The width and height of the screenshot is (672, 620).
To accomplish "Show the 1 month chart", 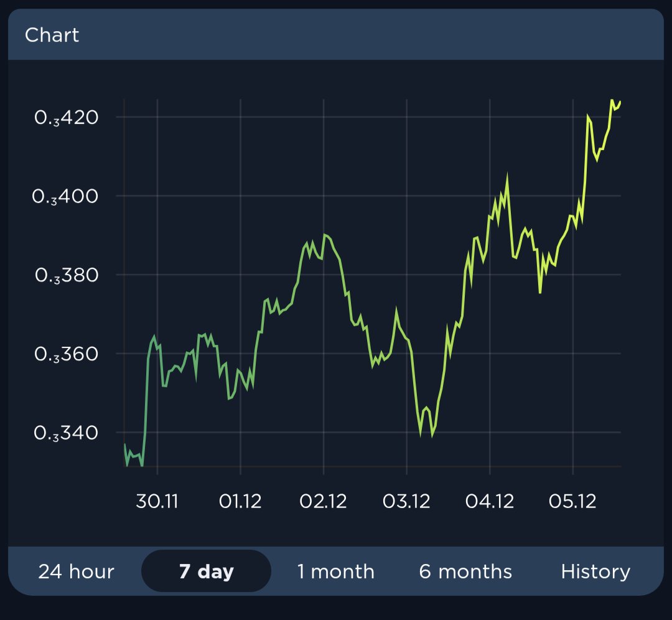I will coord(336,571).
